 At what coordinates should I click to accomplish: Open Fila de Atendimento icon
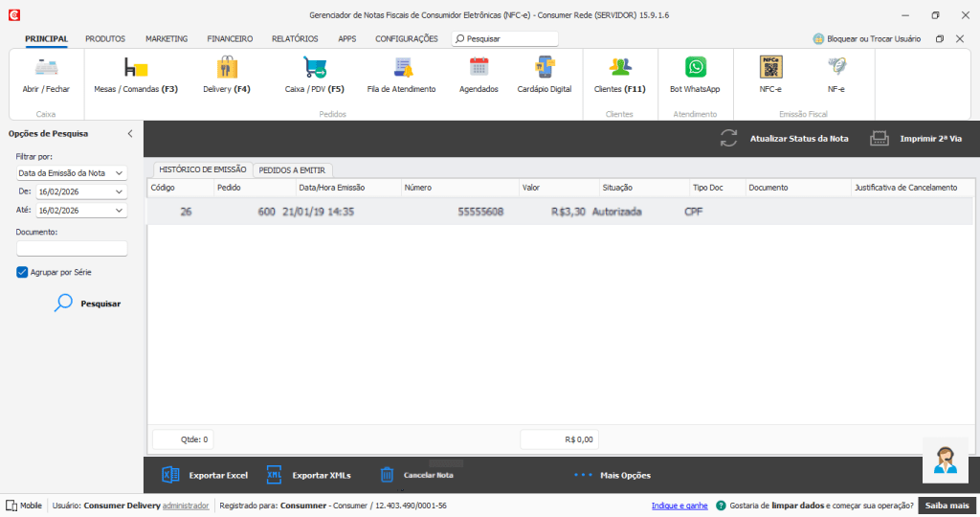pos(402,69)
